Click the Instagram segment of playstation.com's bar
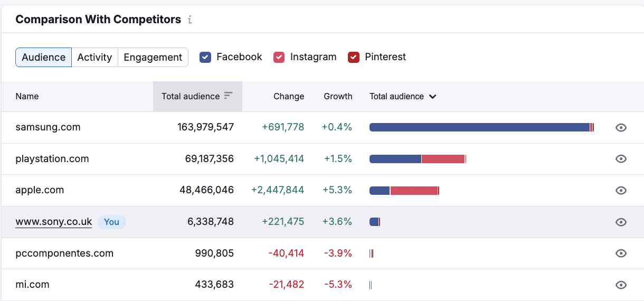The width and height of the screenshot is (644, 301). [443, 159]
